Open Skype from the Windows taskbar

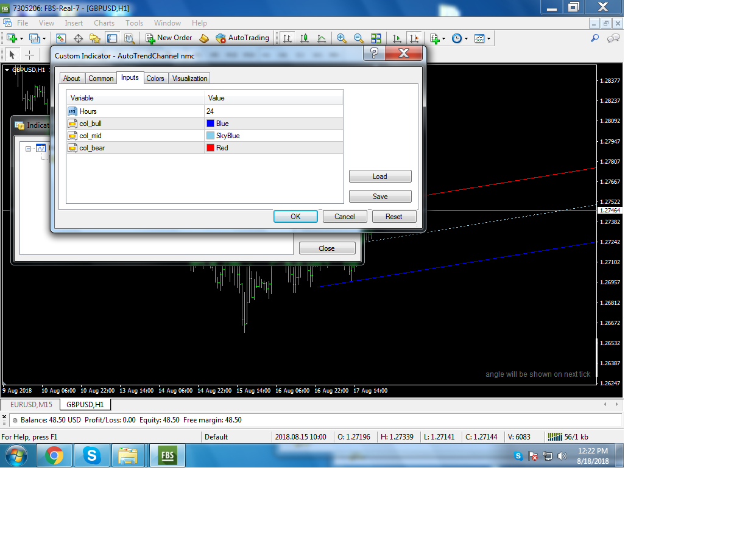tap(92, 455)
